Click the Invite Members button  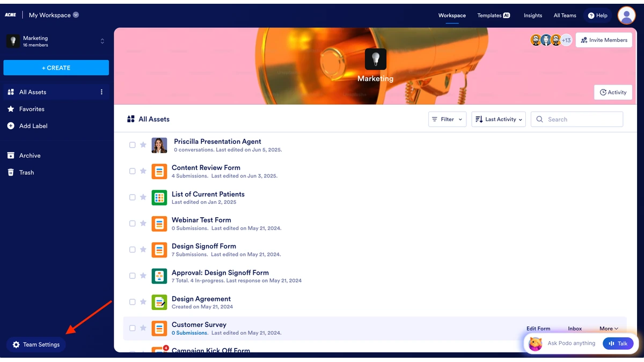604,40
